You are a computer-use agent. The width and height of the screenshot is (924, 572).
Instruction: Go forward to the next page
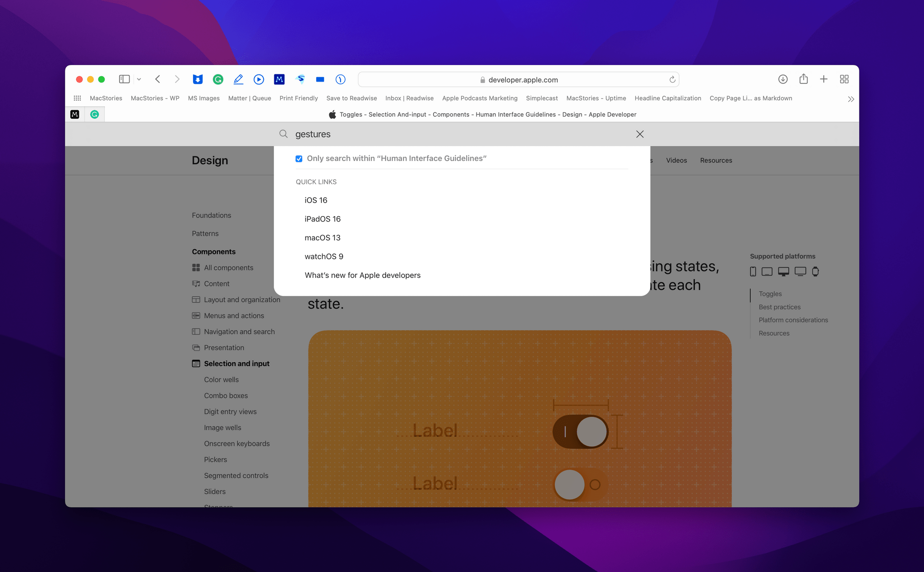pyautogui.click(x=177, y=79)
